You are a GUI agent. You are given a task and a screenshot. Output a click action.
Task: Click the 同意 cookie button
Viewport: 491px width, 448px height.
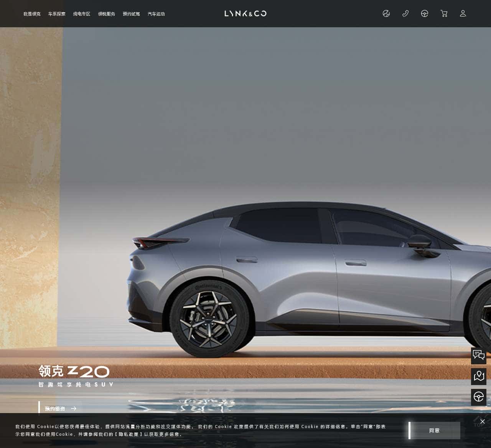[435, 430]
